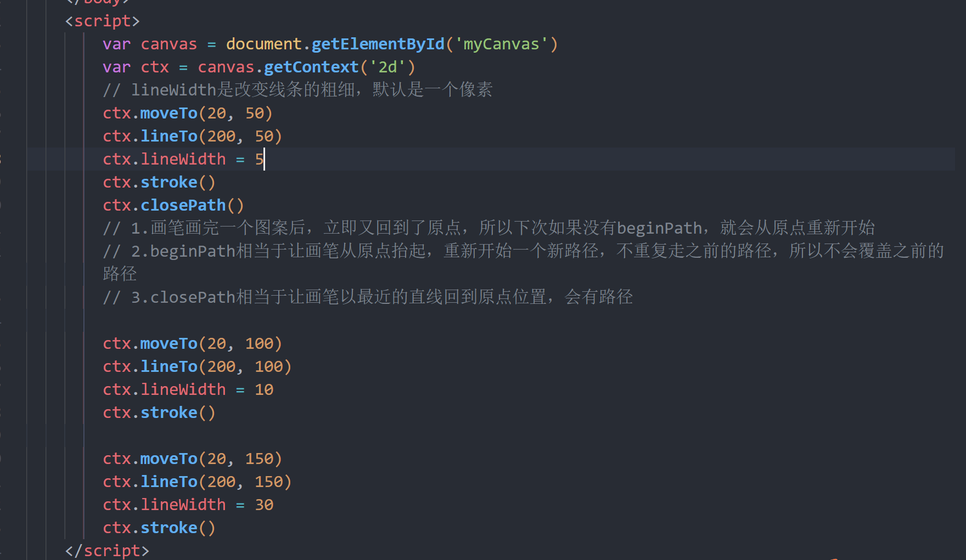Image resolution: width=966 pixels, height=560 pixels.
Task: Click the comment explaining lineWidth default pixel
Action: click(x=297, y=90)
